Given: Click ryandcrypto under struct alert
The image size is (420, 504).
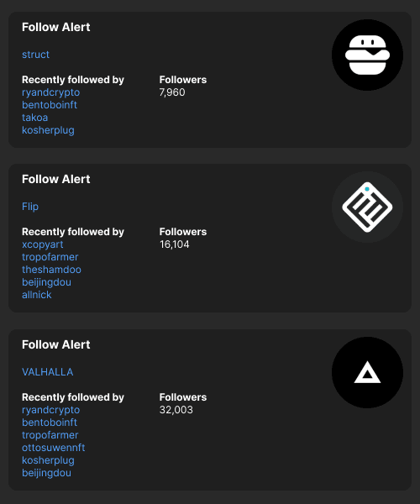Looking at the screenshot, I should tap(50, 92).
